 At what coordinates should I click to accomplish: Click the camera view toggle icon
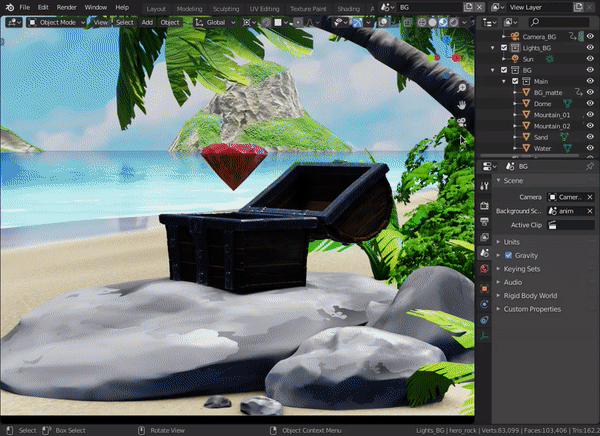[x=462, y=122]
